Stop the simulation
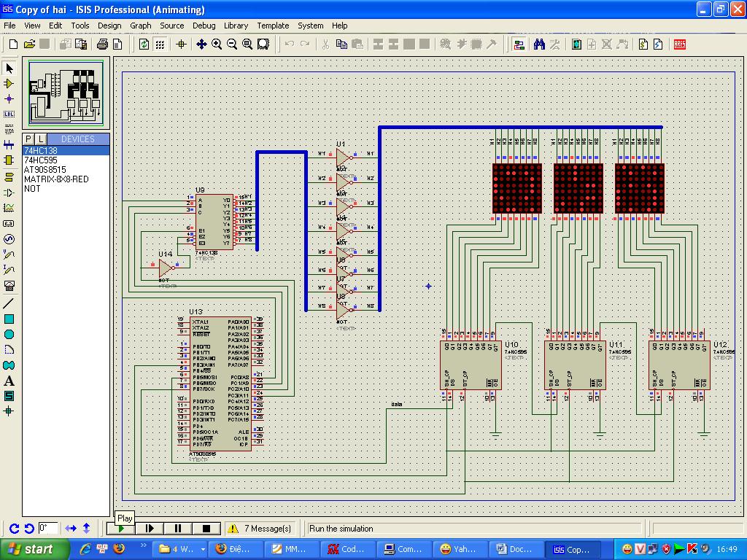 tap(206, 529)
